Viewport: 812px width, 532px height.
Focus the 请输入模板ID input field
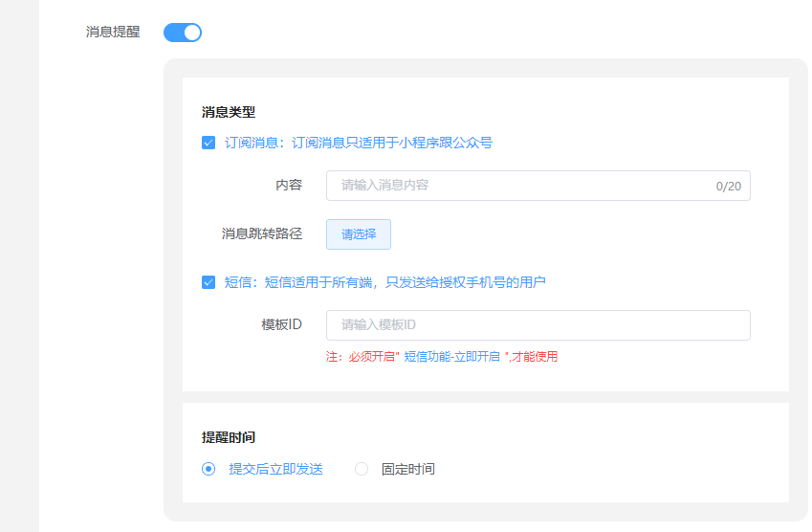click(x=538, y=324)
